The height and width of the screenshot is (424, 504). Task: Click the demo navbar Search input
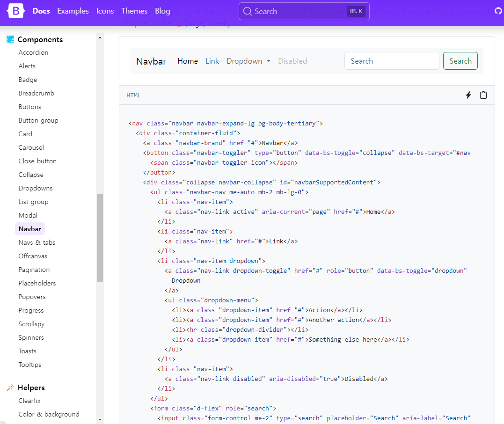tap(392, 61)
